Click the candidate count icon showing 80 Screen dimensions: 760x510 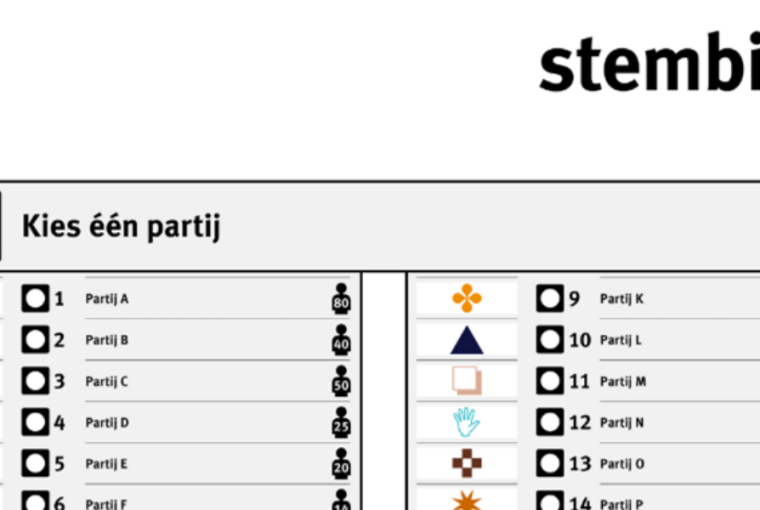coord(341,299)
